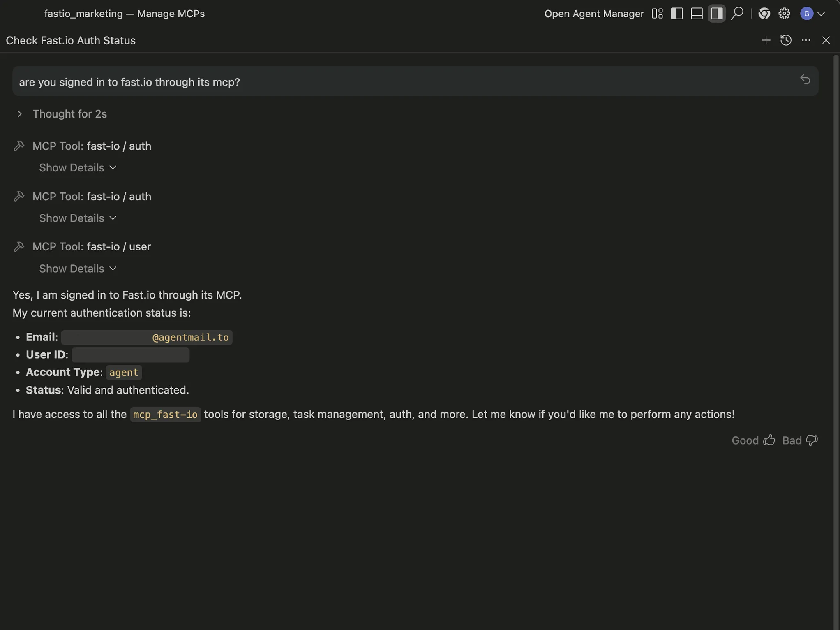Click the prompt text input area
The image size is (840, 630).
288,82
